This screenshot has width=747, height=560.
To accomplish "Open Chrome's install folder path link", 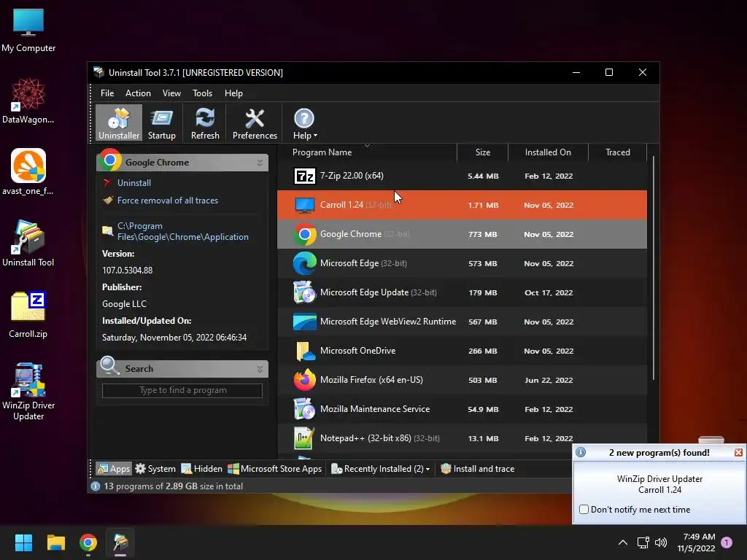I will point(183,231).
